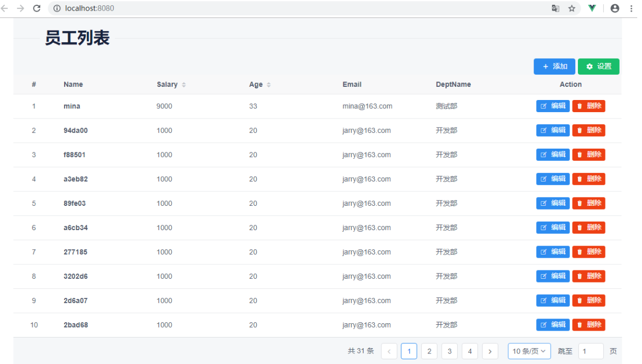Delete employee 94da00
The width and height of the screenshot is (642, 364).
(588, 130)
